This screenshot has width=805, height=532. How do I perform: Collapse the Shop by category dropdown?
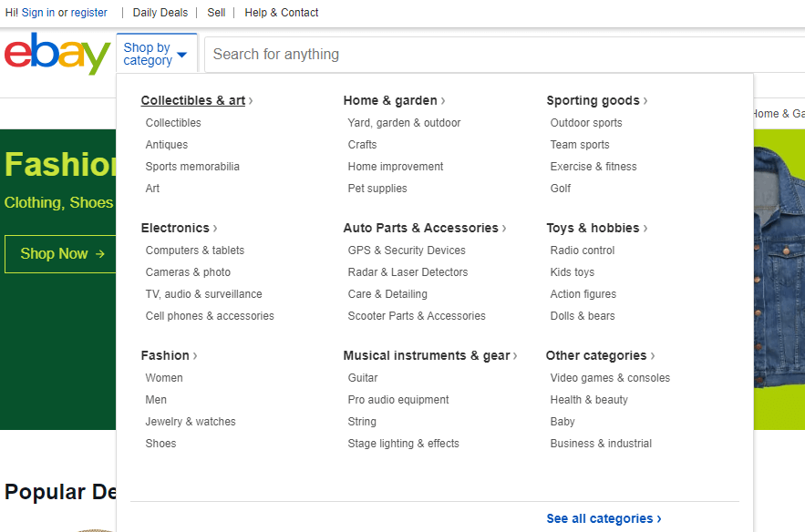coord(157,54)
